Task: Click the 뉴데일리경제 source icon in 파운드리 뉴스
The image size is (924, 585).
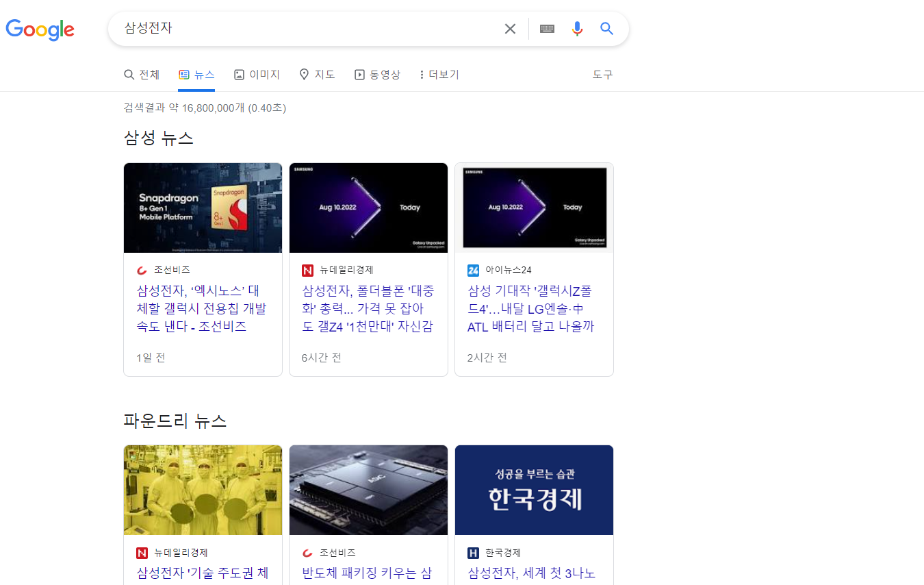Action: click(x=142, y=553)
